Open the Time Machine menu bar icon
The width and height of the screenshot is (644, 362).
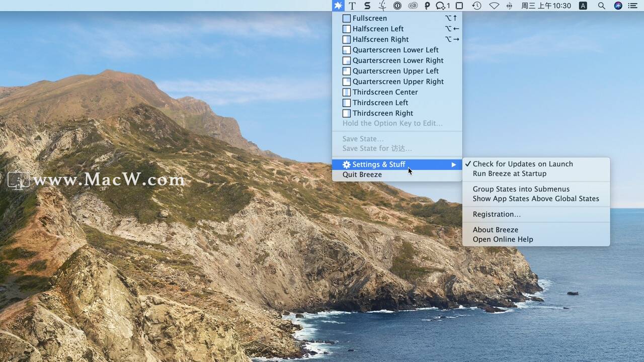(476, 6)
